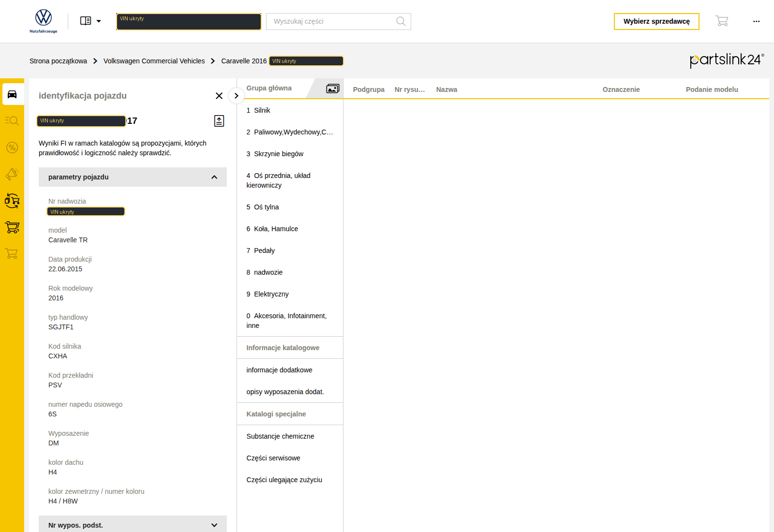Click the typ handlowy value SGJTF1
Viewport: 774px width, 532px height.
click(x=61, y=327)
